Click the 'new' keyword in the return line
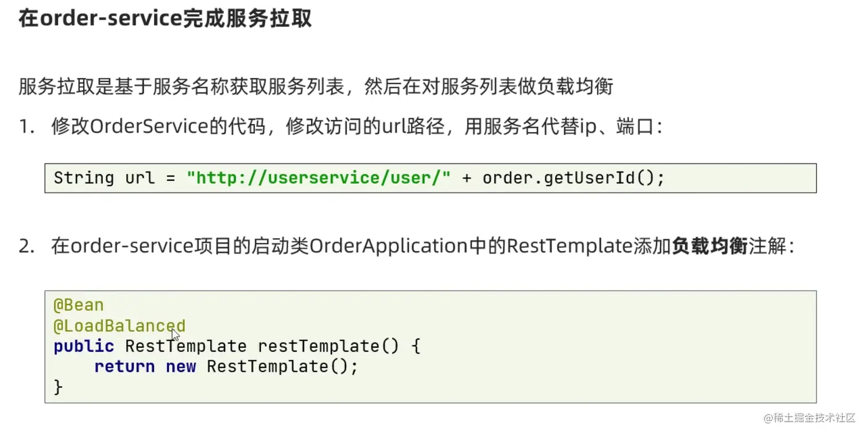The image size is (868, 436). (x=181, y=367)
